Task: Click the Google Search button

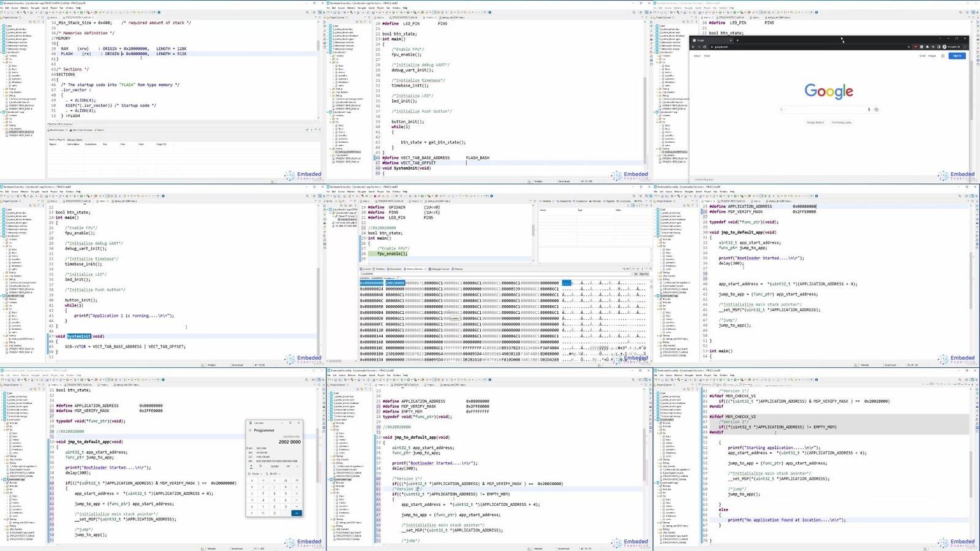Action: click(x=815, y=122)
